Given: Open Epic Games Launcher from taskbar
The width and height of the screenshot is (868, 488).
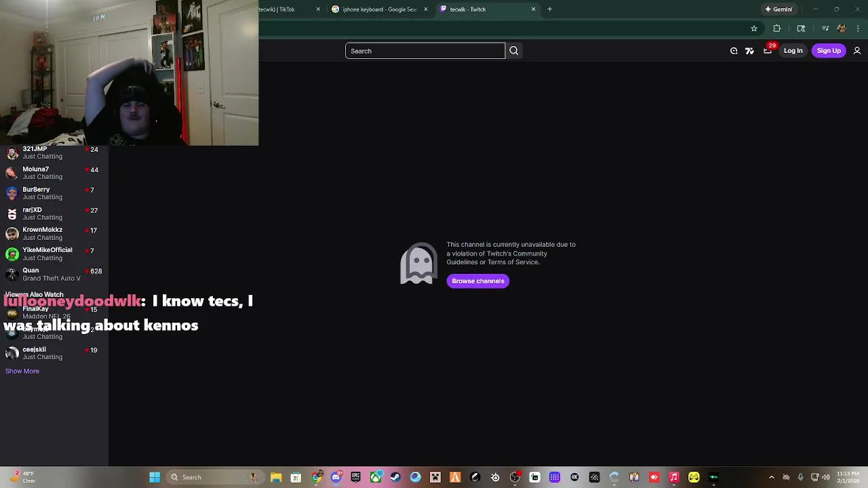Looking at the screenshot, I should coord(355,477).
